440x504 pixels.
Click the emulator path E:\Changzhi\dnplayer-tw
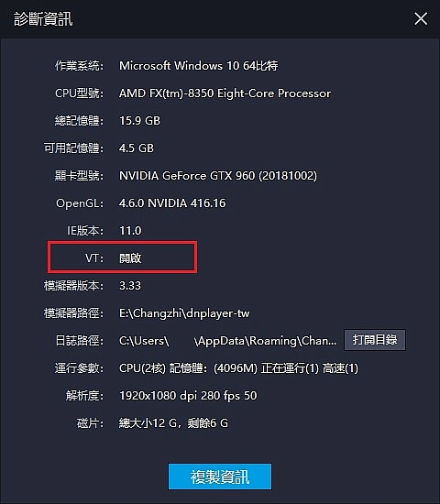point(184,313)
